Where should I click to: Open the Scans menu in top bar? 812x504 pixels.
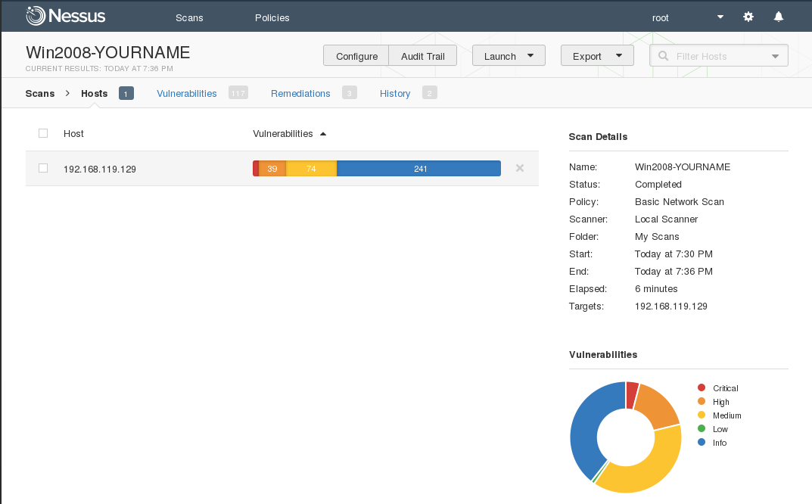pyautogui.click(x=189, y=17)
